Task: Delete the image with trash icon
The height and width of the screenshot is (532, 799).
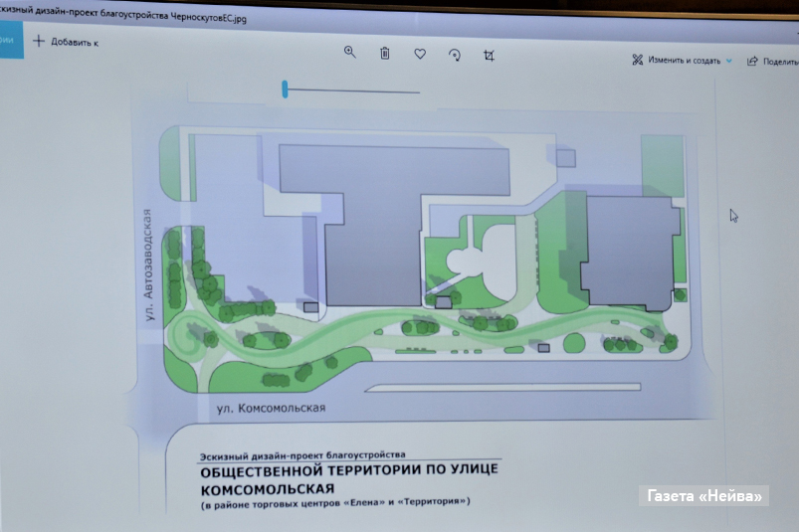Action: click(385, 53)
